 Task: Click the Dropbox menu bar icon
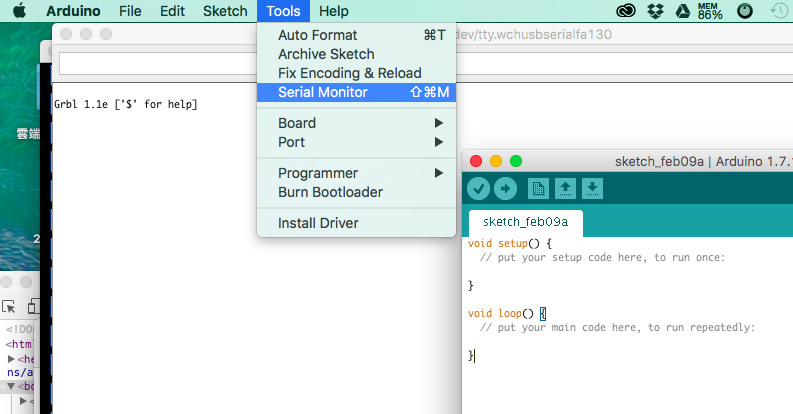click(x=655, y=11)
